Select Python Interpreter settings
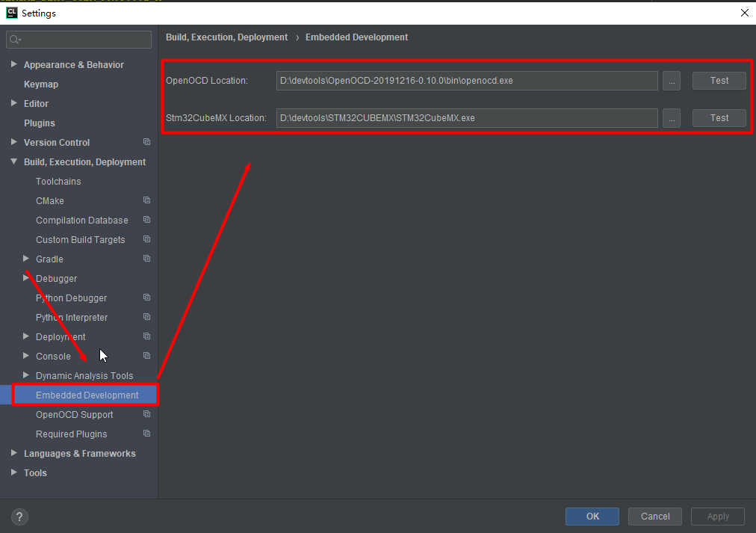756x533 pixels. 72,318
